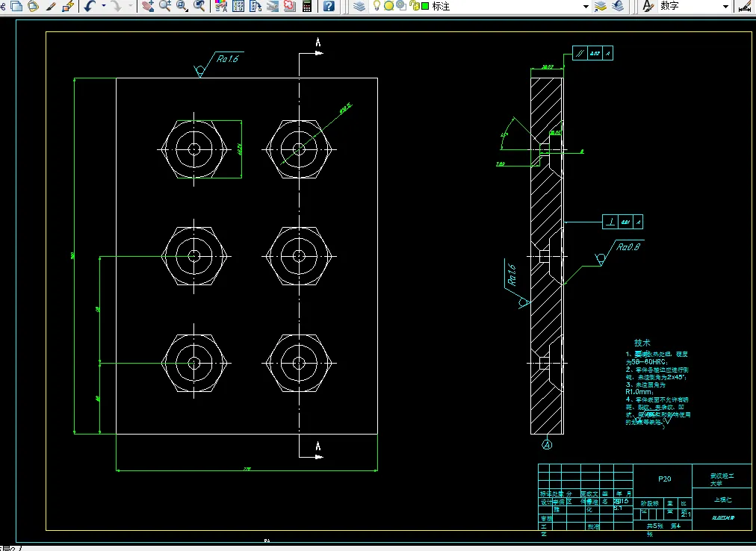Click the 2:1 scale cell in title block
This screenshot has width=756, height=551.
click(686, 514)
